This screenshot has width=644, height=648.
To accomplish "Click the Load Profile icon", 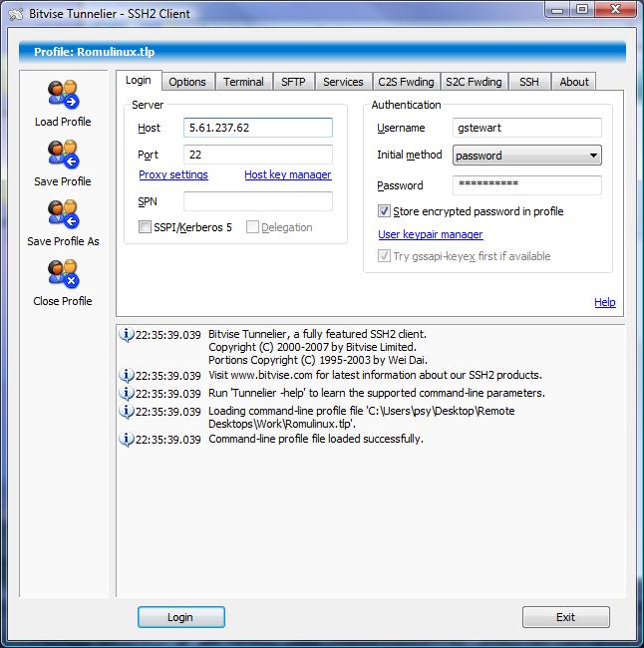I will pos(63,95).
